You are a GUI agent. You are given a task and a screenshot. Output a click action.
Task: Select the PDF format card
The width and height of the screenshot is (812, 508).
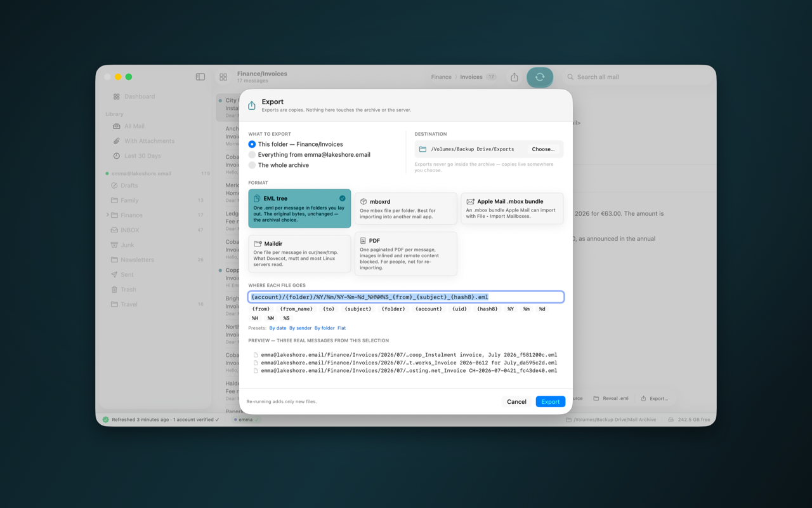pos(405,253)
